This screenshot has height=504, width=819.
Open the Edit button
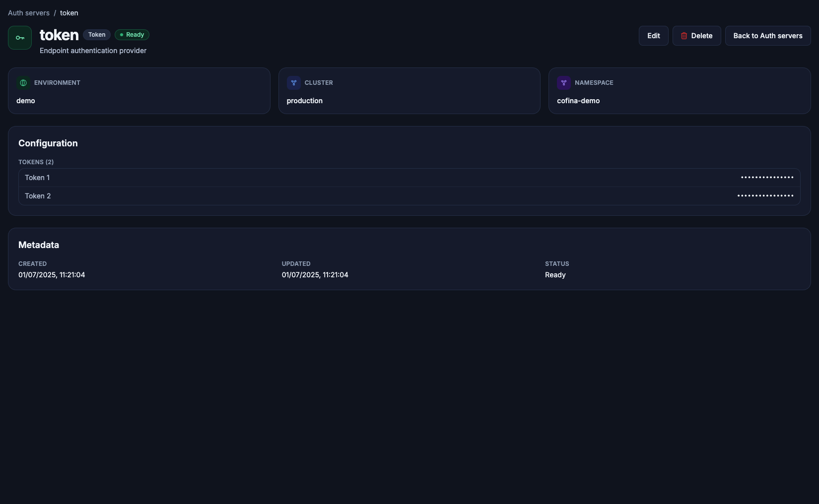(x=654, y=36)
